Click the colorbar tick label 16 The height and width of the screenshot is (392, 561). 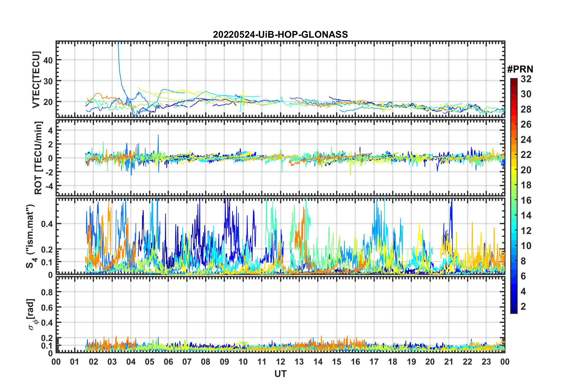(x=526, y=200)
